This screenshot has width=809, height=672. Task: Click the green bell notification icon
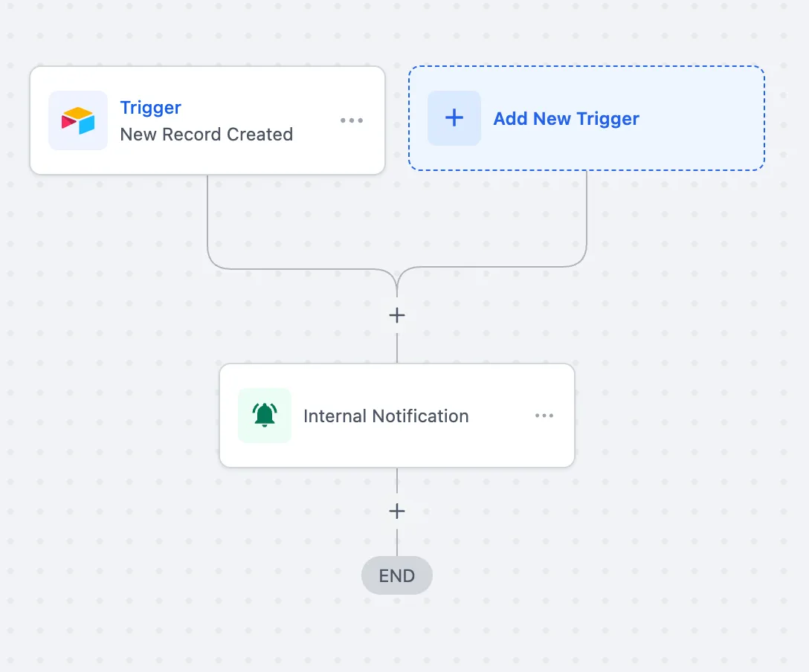coord(265,415)
